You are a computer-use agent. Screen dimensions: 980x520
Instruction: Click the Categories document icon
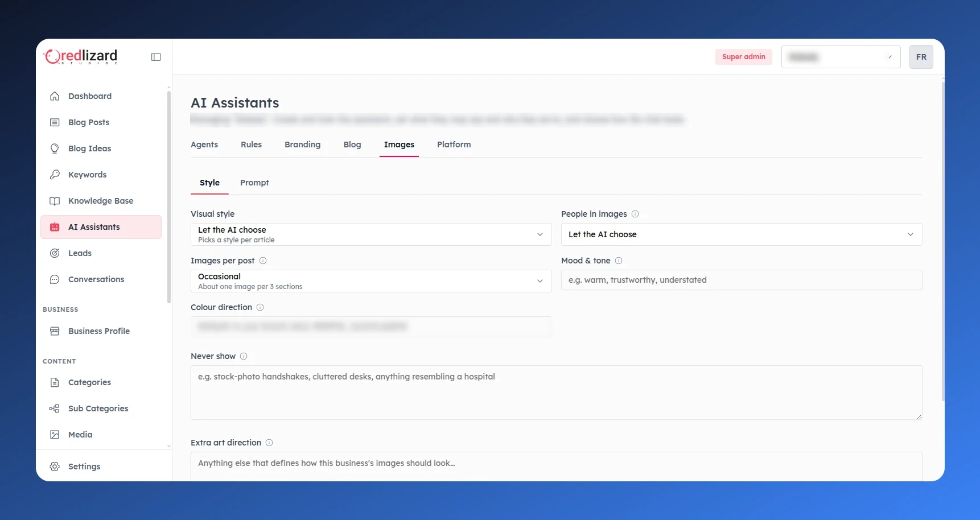tap(55, 382)
